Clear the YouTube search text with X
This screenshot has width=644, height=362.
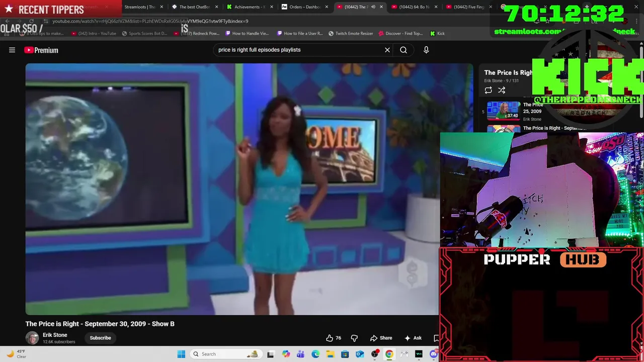click(x=387, y=50)
